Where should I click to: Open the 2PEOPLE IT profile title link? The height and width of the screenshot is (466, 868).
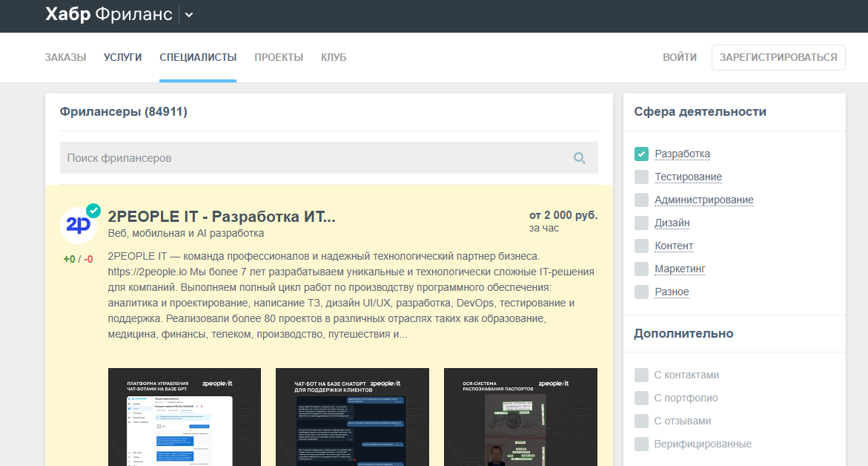[x=222, y=217]
